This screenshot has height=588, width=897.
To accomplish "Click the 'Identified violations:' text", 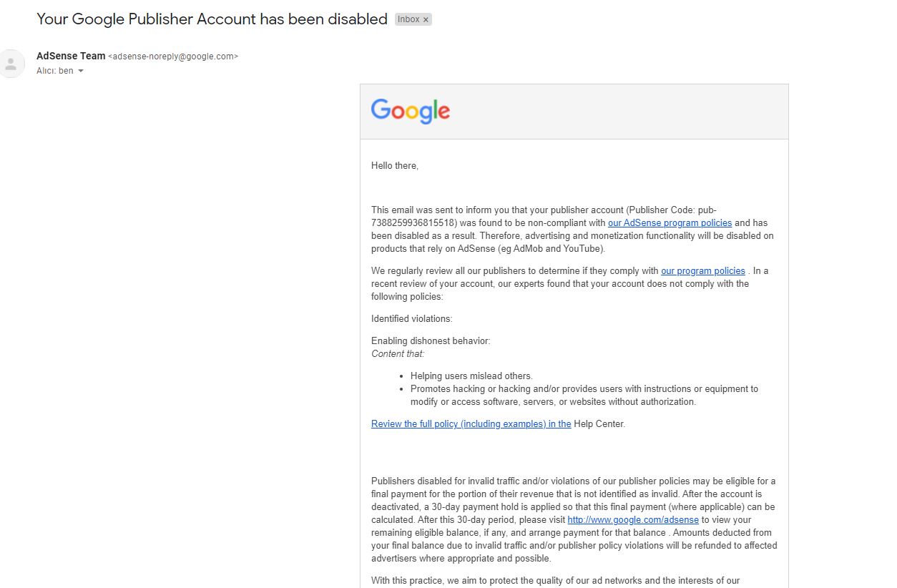I will (x=412, y=319).
